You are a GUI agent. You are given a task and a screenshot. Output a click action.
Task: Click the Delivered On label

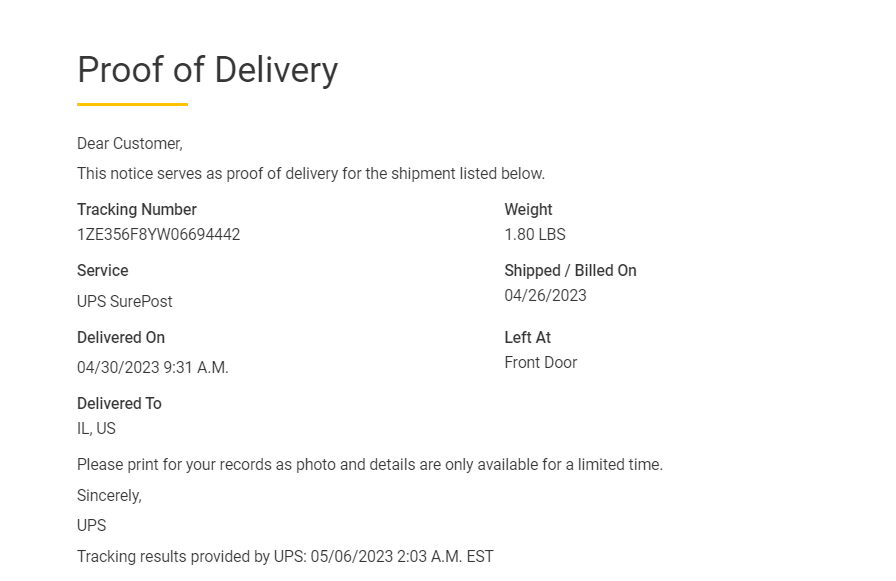pos(121,338)
